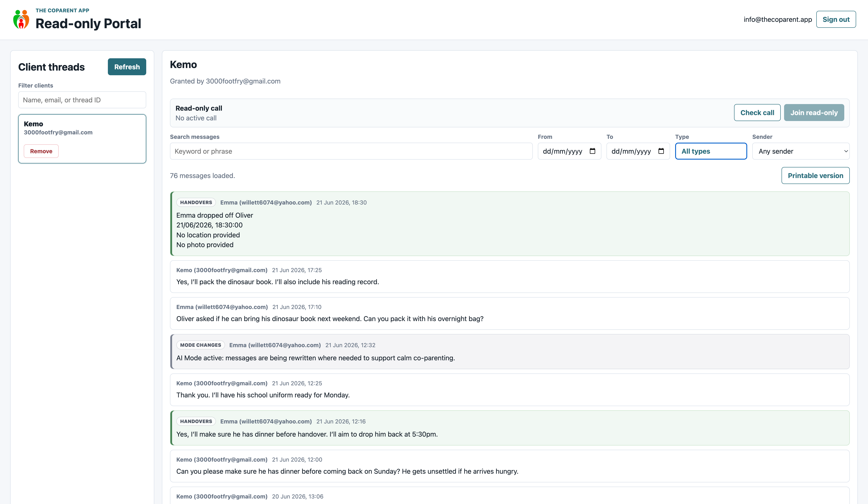Image resolution: width=868 pixels, height=504 pixels.
Task: Remove the Kemo client thread
Action: click(x=41, y=151)
